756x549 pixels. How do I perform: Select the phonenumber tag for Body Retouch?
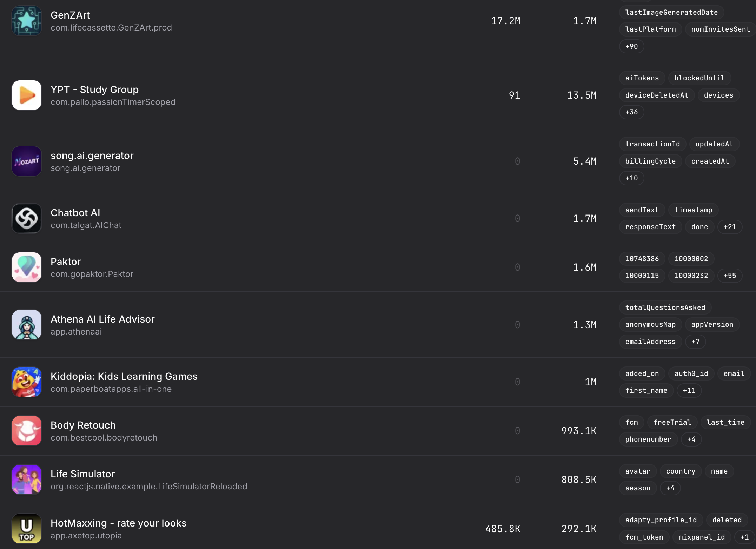tap(648, 439)
